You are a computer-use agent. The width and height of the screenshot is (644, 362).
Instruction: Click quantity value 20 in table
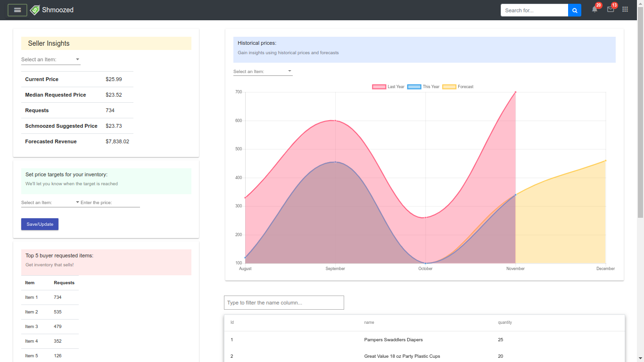[501, 356]
